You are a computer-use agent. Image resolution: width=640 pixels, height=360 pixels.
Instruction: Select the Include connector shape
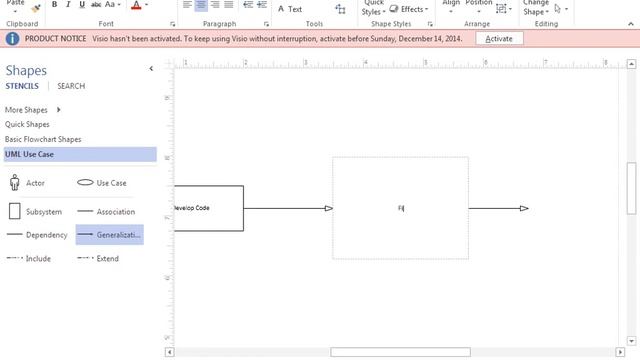(x=29, y=258)
